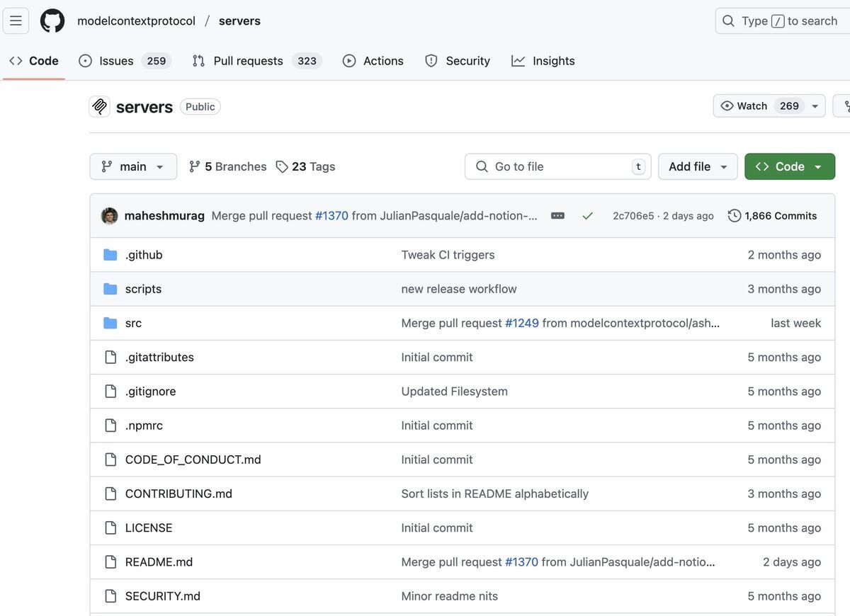The height and width of the screenshot is (616, 850).
Task: Open the .npmrc file
Action: (144, 426)
